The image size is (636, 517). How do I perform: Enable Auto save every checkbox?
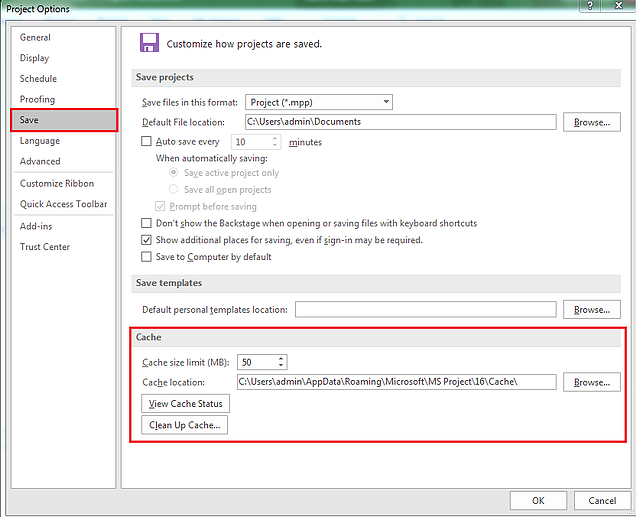point(146,141)
